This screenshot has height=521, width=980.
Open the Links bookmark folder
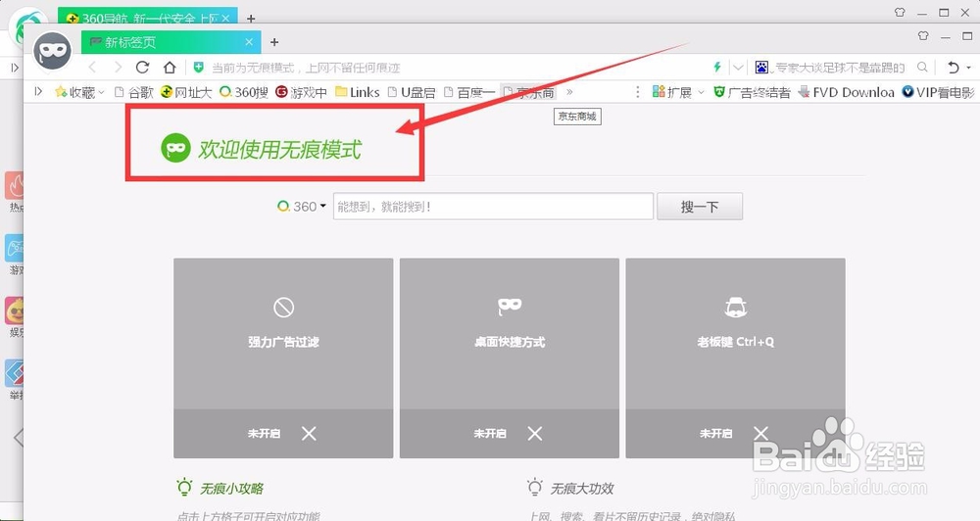tap(358, 92)
